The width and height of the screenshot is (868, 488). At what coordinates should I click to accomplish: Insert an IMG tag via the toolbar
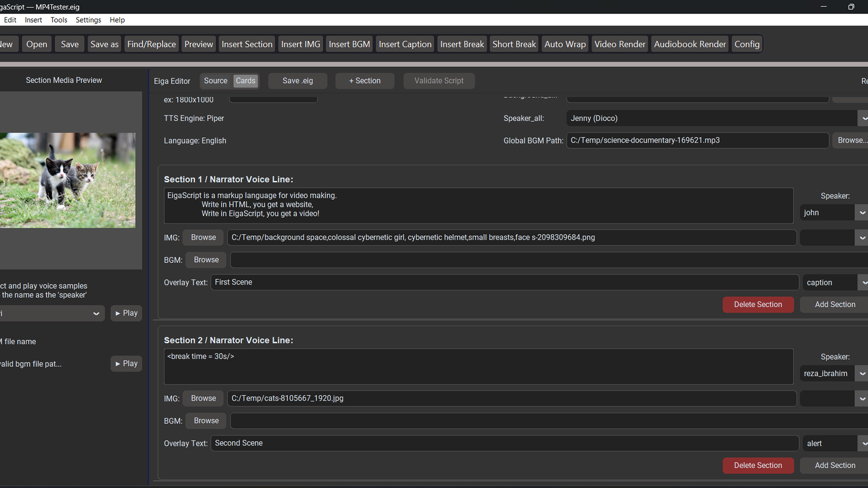pyautogui.click(x=300, y=44)
